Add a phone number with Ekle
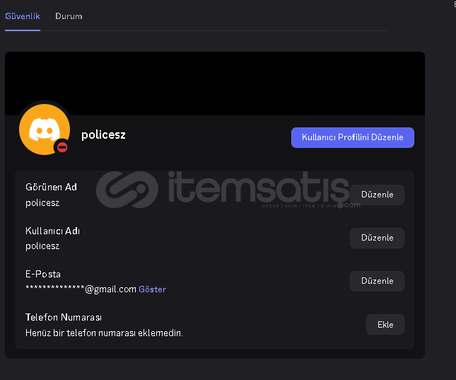This screenshot has width=456, height=380. 385,325
